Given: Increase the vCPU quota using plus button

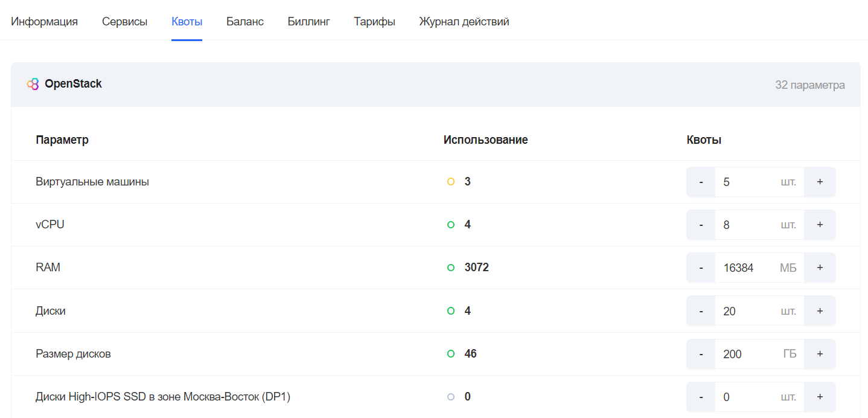Looking at the screenshot, I should coord(820,225).
